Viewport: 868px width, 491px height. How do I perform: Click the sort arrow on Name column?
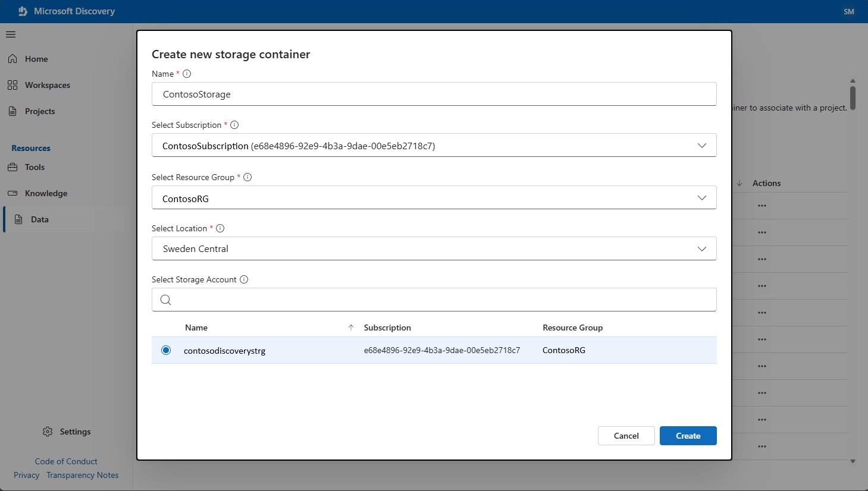point(351,328)
